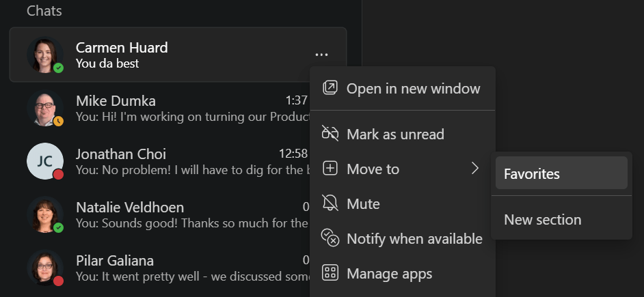Select Favorites in the Move to submenu

point(532,174)
